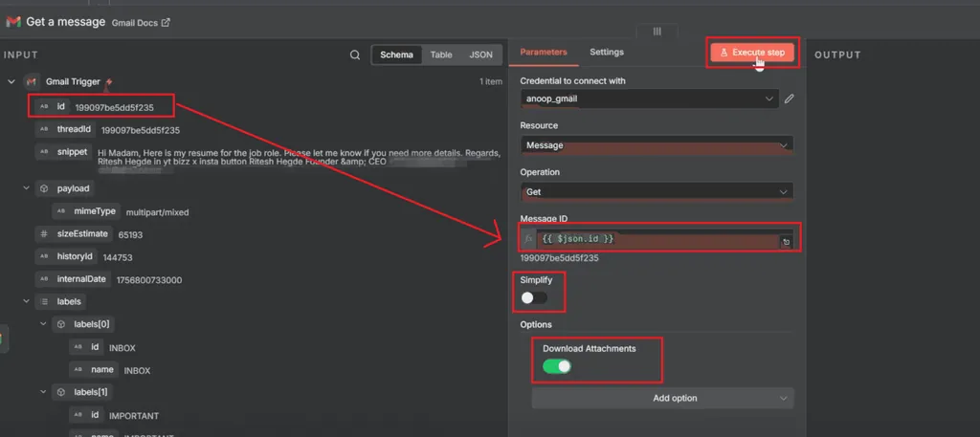Select the threadId field
980x437 pixels.
(66, 130)
